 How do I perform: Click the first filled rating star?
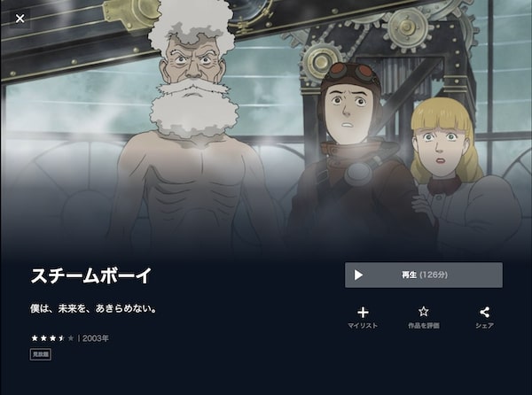pyautogui.click(x=35, y=338)
